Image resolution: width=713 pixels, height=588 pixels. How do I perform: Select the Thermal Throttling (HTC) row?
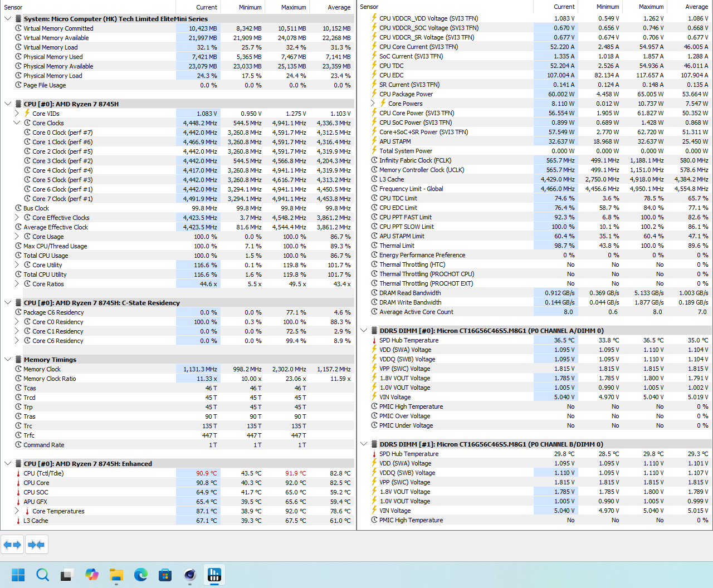point(535,264)
